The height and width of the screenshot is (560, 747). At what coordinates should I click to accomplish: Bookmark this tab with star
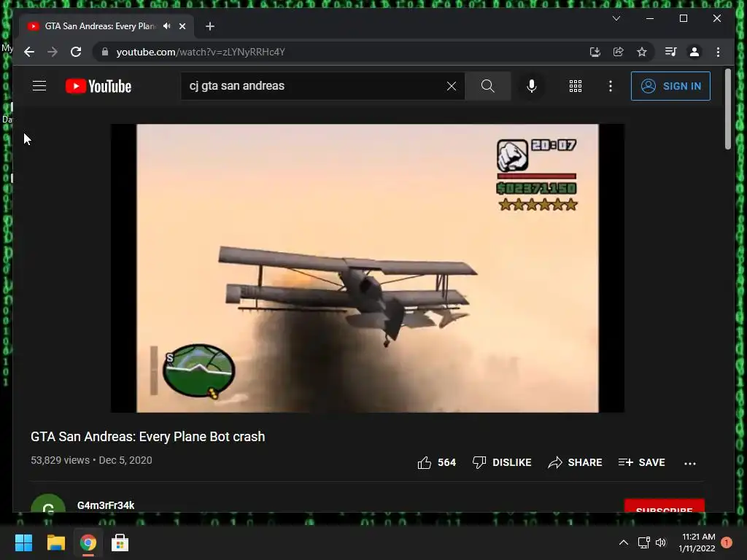(x=642, y=52)
